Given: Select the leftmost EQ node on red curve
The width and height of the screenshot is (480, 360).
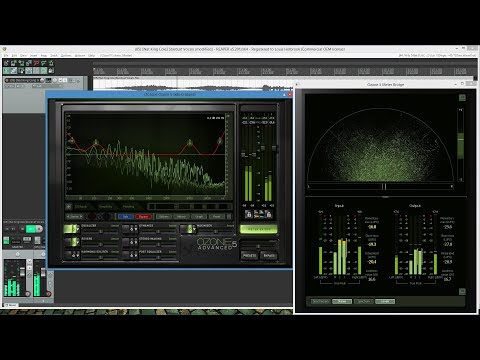Looking at the screenshot, I should [x=71, y=140].
